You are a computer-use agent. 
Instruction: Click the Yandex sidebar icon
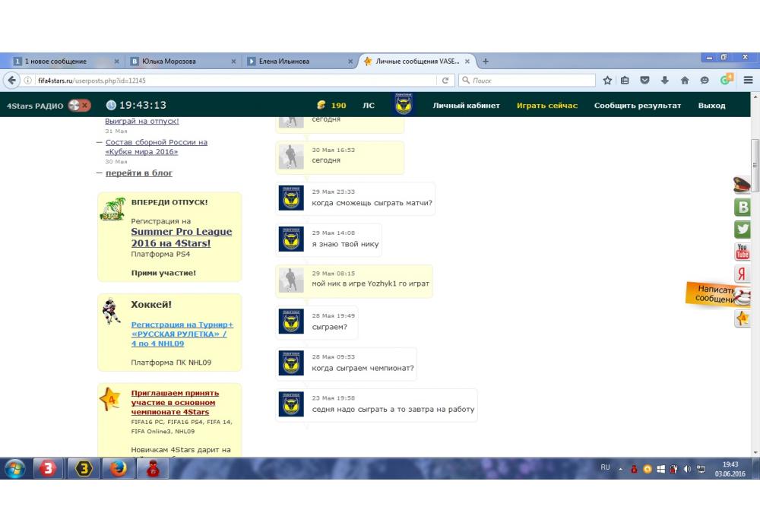[742, 274]
